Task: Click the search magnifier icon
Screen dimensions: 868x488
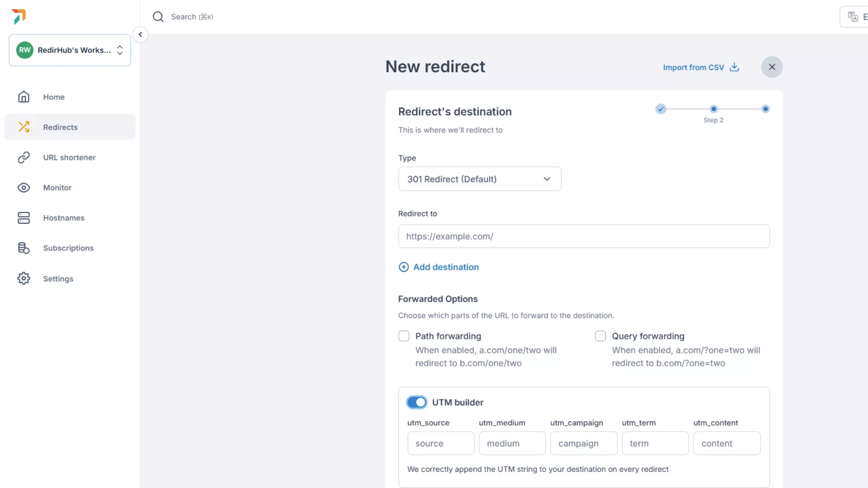Action: tap(158, 17)
